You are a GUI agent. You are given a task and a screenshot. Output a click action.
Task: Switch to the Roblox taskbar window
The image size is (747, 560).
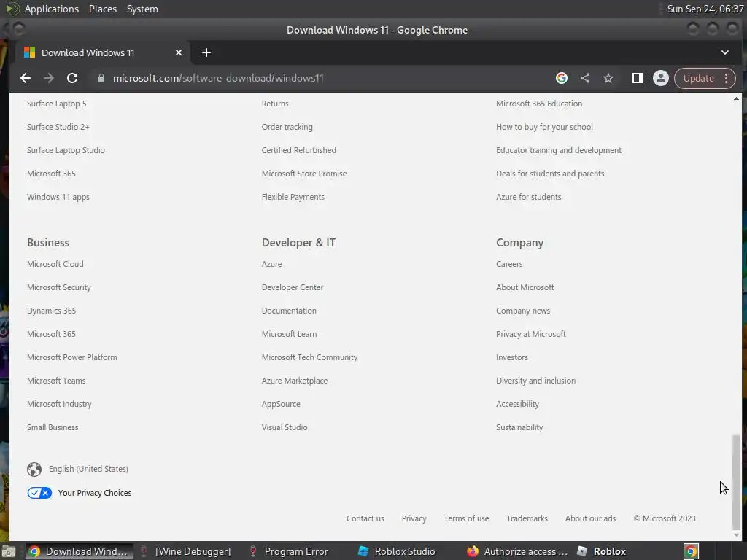[x=601, y=551]
